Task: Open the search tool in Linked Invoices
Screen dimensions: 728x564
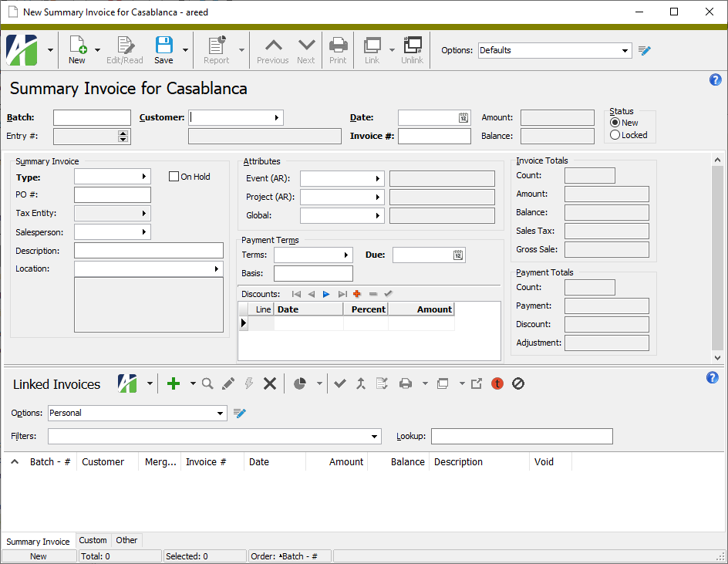Action: tap(207, 383)
